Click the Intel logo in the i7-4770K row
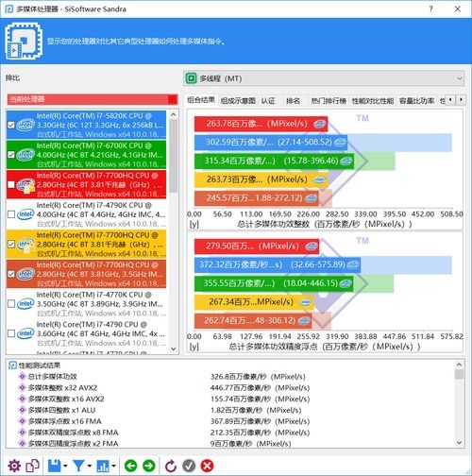Viewport: 472px width, 476px height. (25, 304)
